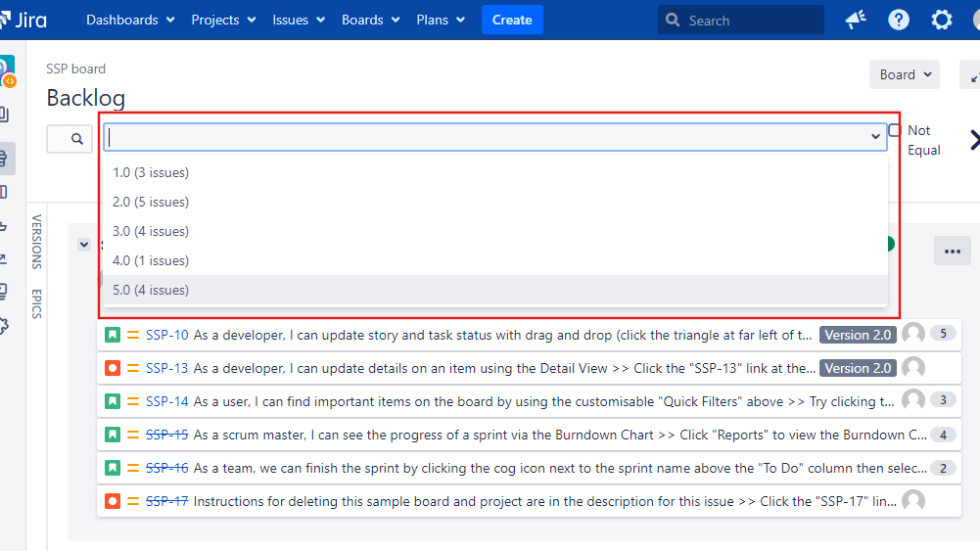The image size is (980, 551).
Task: Click the story type icon on SSP-10
Action: point(113,335)
